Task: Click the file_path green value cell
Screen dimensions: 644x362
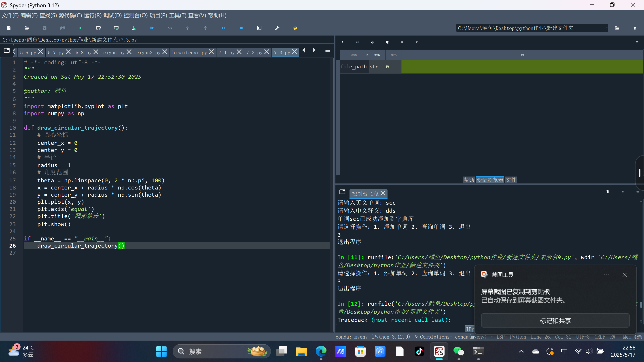Action: (522, 67)
